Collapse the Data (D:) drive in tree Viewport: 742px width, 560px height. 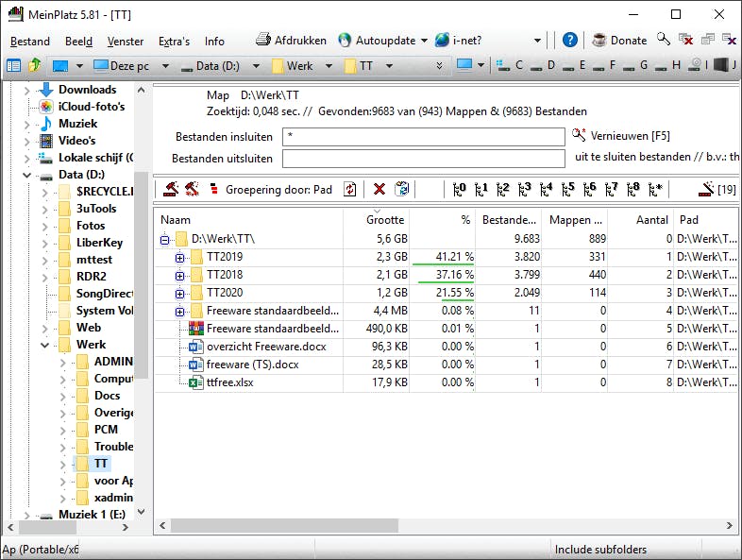[x=27, y=175]
